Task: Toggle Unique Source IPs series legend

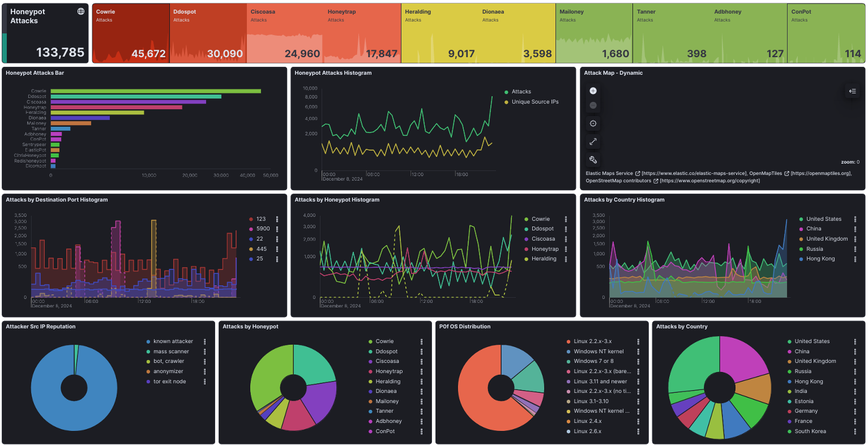Action: point(535,102)
